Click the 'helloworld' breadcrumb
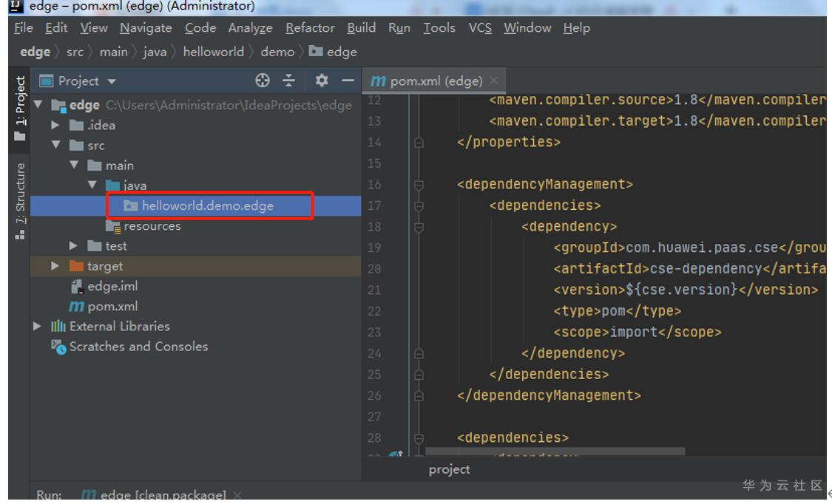This screenshot has height=504, width=832. click(213, 52)
